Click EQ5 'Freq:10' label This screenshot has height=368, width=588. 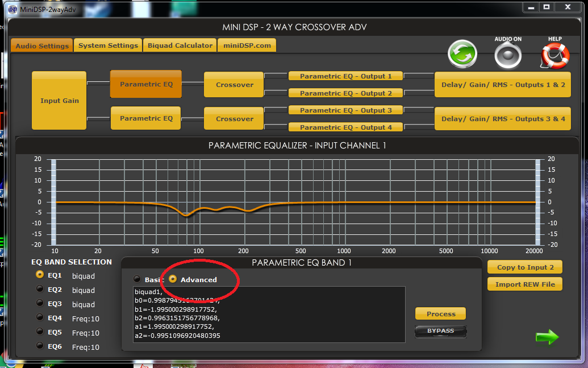85,333
